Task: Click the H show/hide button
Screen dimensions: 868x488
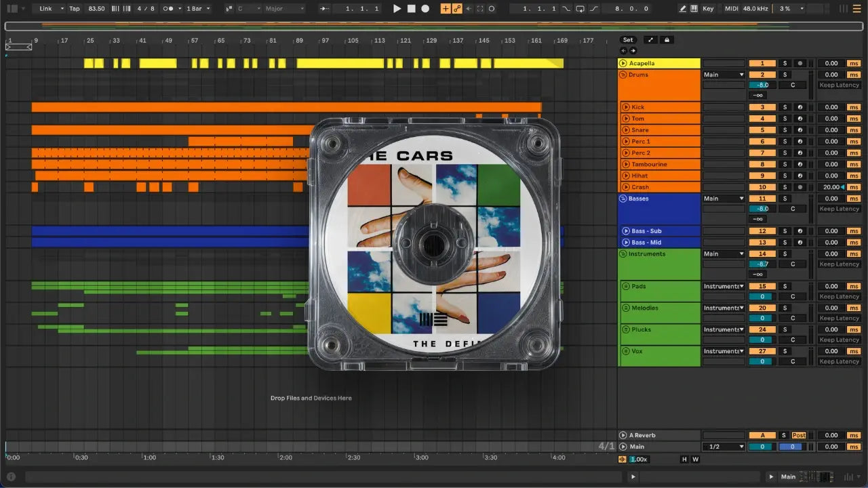Action: click(x=684, y=460)
